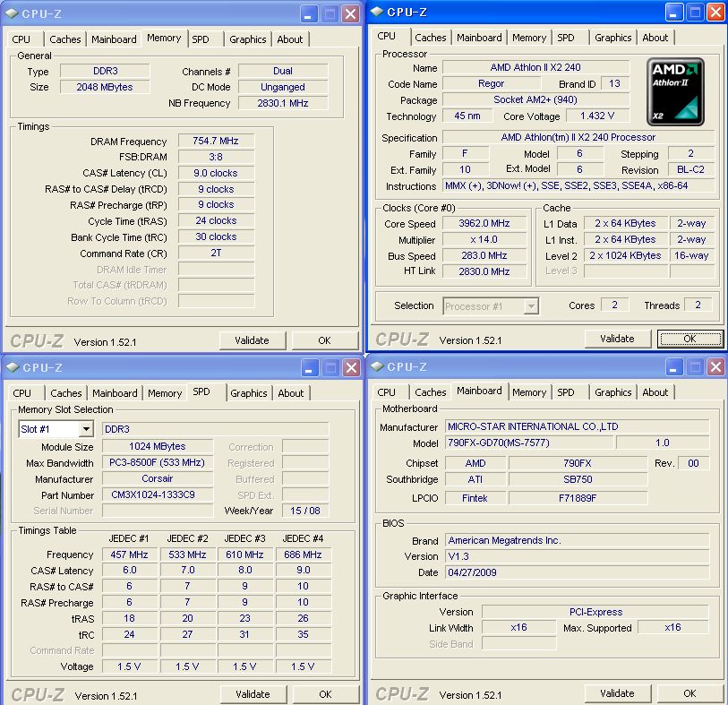
Task: Open Graphics tab in bottom-right Motherboard window
Action: pos(613,392)
